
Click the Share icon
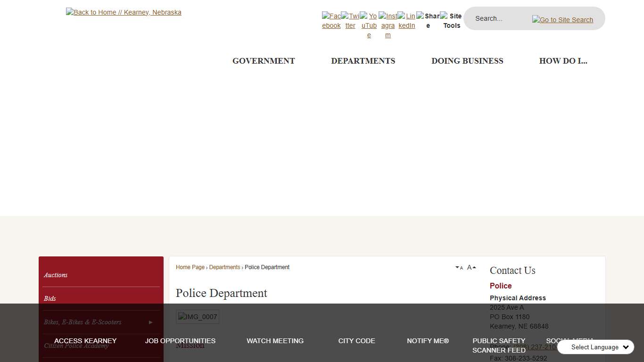[x=428, y=21]
